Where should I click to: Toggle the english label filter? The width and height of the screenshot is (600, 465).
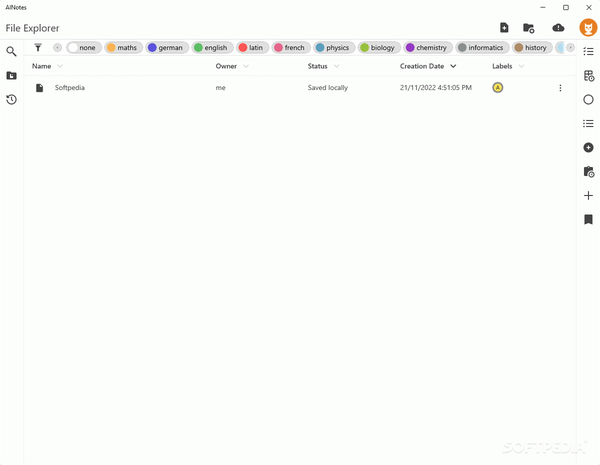(212, 47)
